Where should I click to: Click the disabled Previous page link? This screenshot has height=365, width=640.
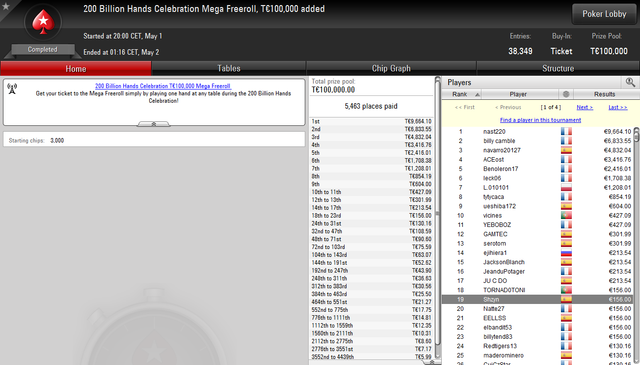coord(508,107)
